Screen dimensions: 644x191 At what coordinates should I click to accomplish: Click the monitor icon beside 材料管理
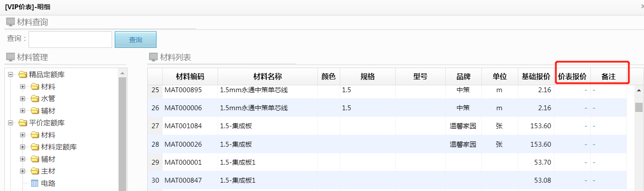10,57
